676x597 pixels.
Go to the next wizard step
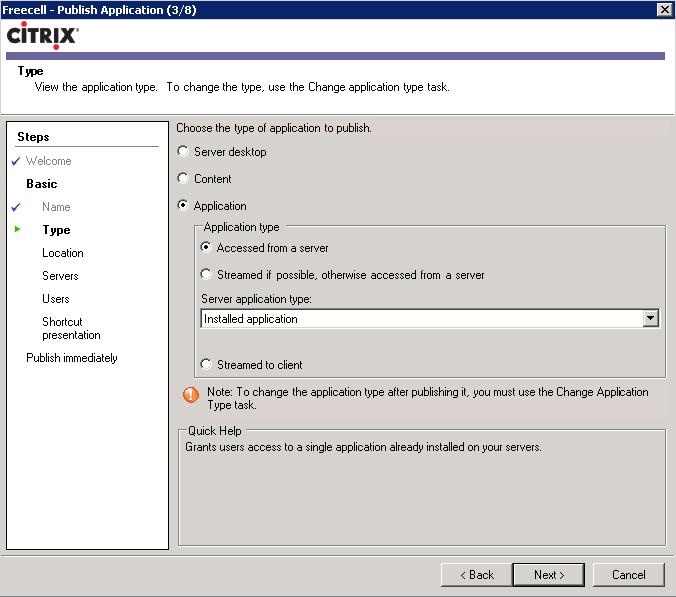pos(548,575)
